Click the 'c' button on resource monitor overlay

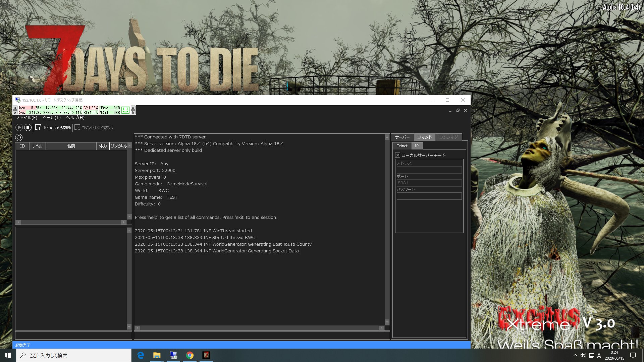(15, 108)
